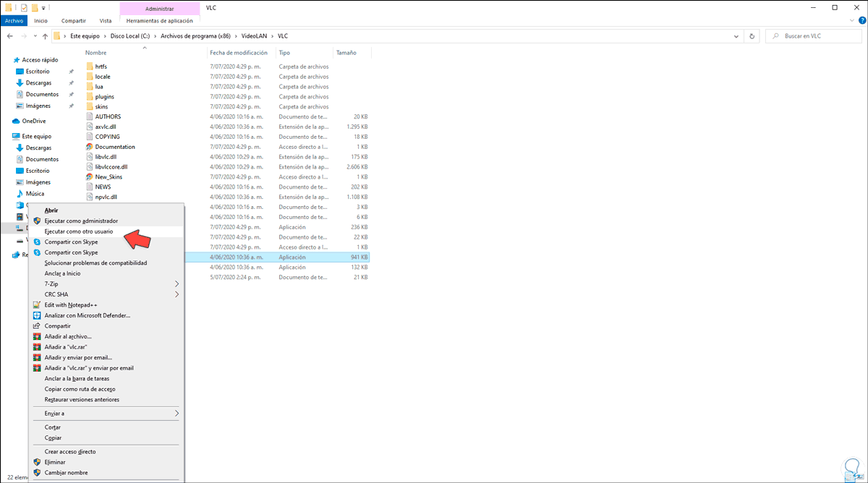The width and height of the screenshot is (868, 483).
Task: Click share icon next to Compartir
Action: tap(37, 326)
